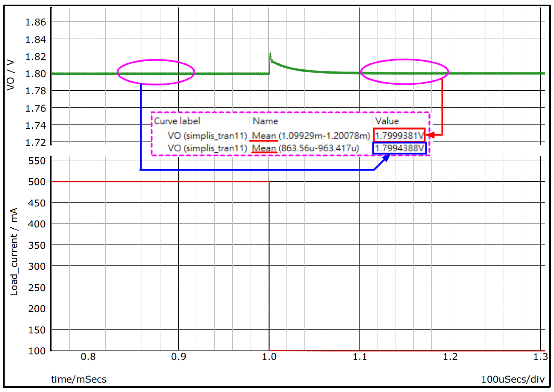This screenshot has height=392, width=554.
Task: Select the blue-boxed value 1.7994388V
Action: click(x=399, y=148)
